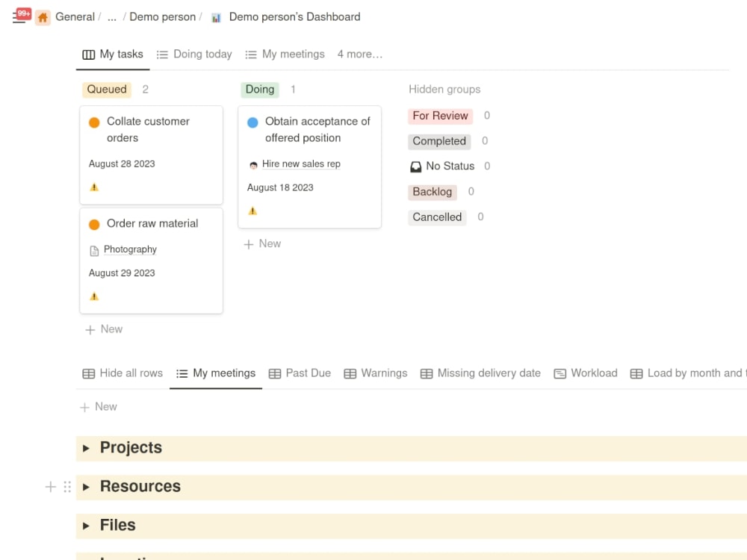Switch to the Past Due tab

(300, 373)
